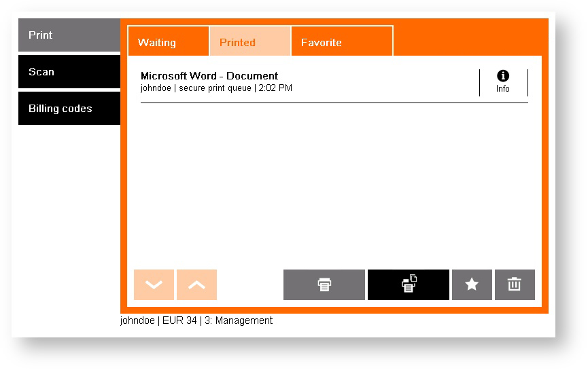
Task: Delete the job using trash icon
Action: [x=515, y=284]
